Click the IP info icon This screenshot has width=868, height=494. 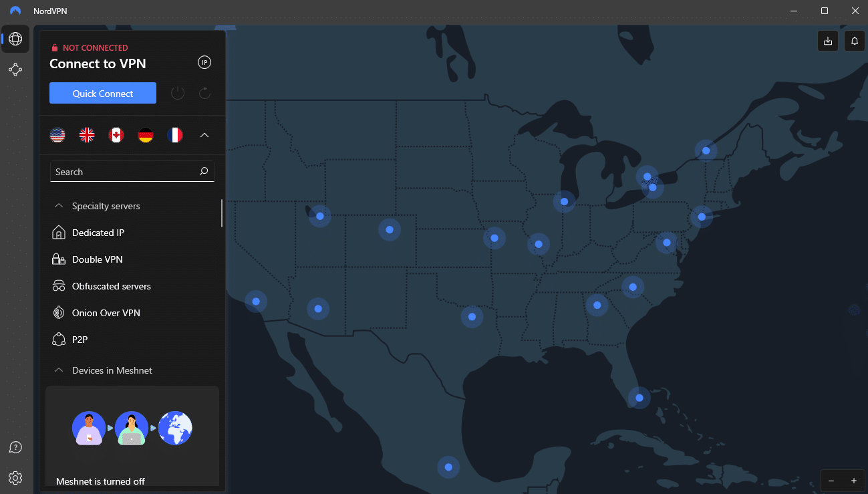(204, 62)
